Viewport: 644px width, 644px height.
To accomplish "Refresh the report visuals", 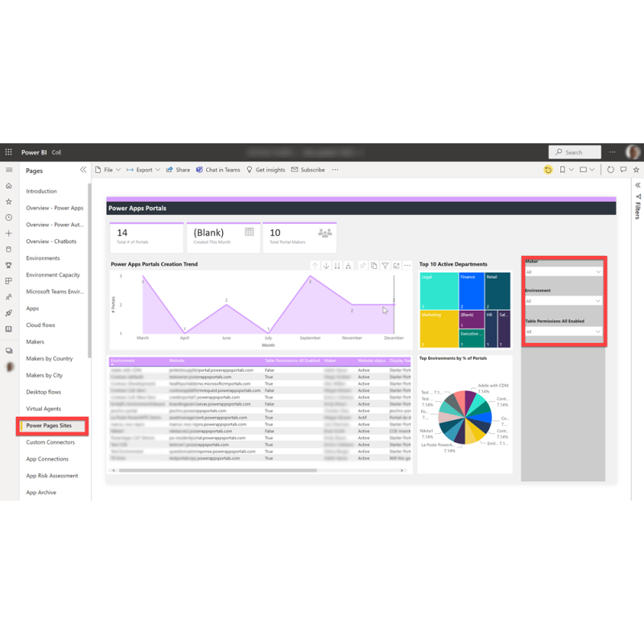I will pyautogui.click(x=611, y=170).
